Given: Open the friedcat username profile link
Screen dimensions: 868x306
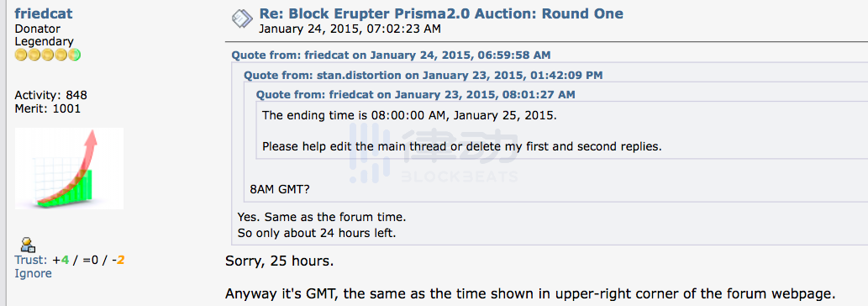Looking at the screenshot, I should (x=44, y=13).
